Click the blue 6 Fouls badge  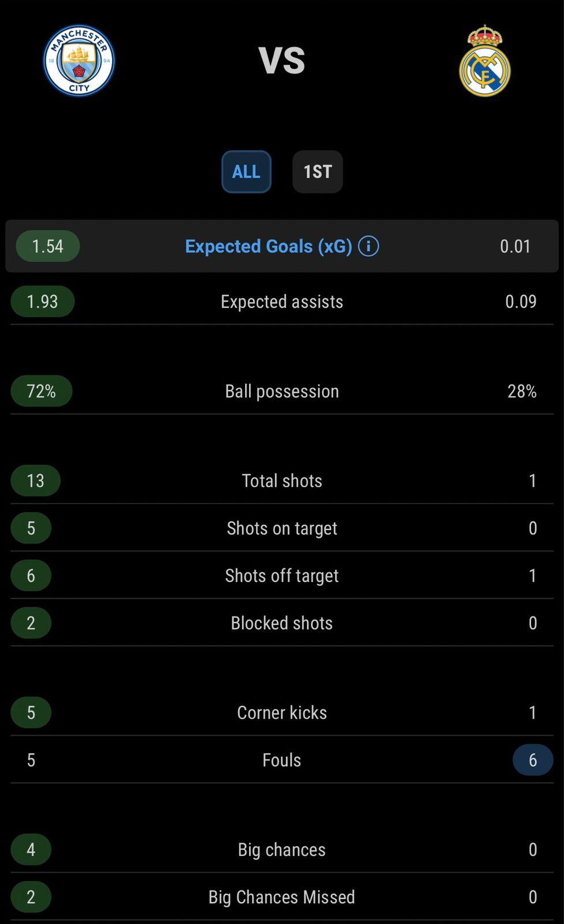[x=533, y=759]
